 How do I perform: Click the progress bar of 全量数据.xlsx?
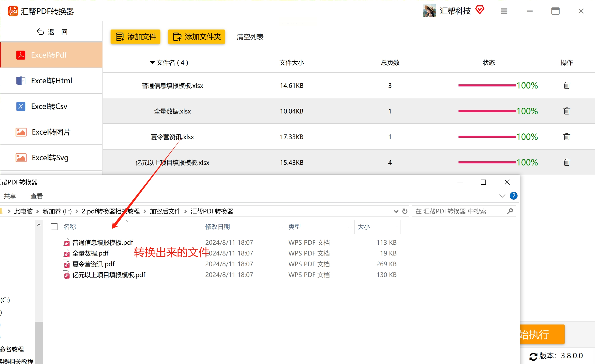click(487, 111)
